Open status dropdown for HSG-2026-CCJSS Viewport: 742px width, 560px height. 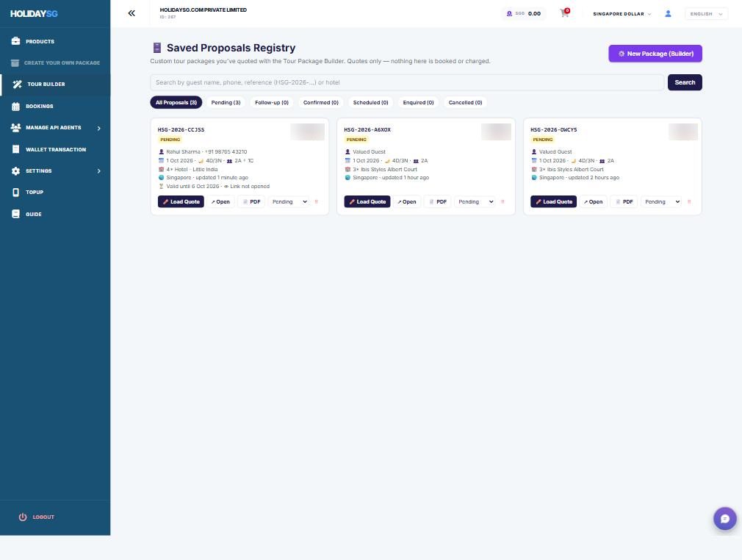[x=289, y=201]
